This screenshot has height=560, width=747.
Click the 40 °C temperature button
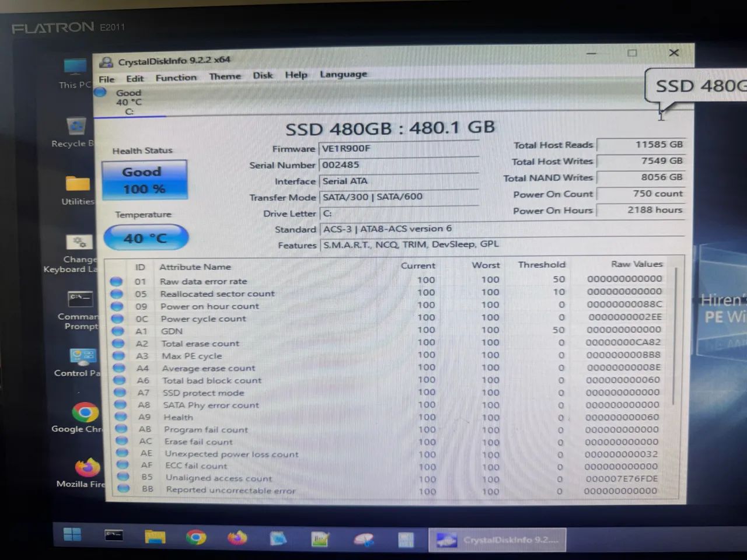145,238
